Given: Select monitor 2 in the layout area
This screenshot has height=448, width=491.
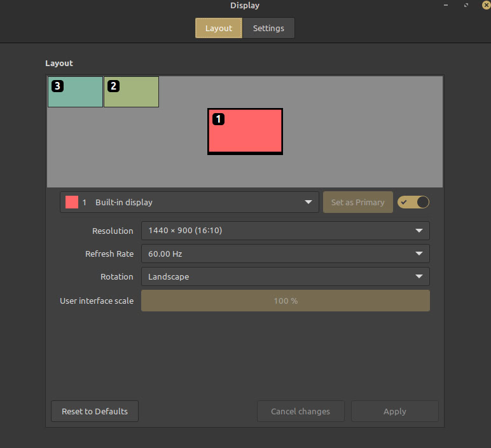Looking at the screenshot, I should coord(131,92).
